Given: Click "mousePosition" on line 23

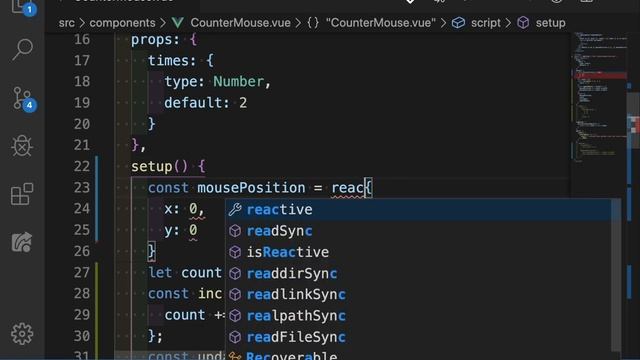Looking at the screenshot, I should point(251,188).
